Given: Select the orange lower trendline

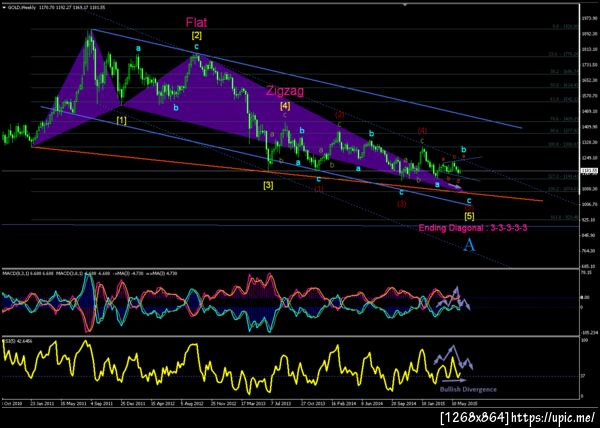Looking at the screenshot, I should pyautogui.click(x=287, y=174).
